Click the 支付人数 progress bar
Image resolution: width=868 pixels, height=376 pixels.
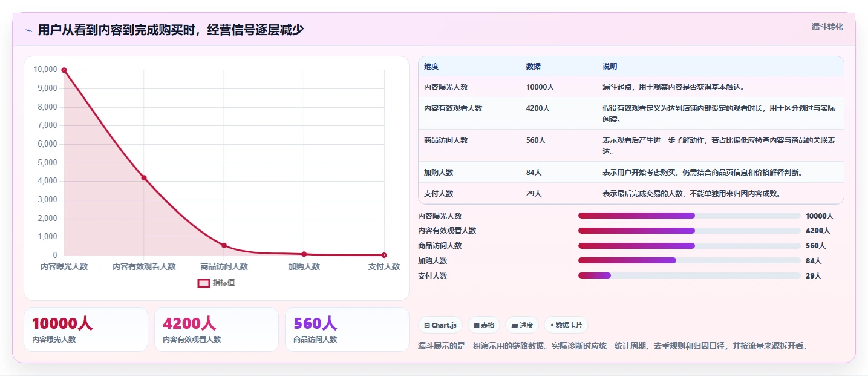(x=690, y=275)
